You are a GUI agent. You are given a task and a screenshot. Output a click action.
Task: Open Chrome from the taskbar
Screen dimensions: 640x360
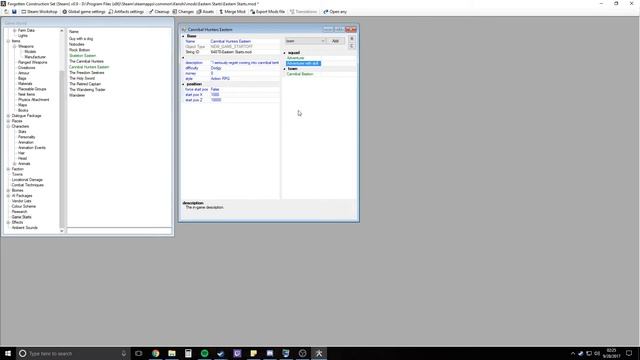(x=156, y=353)
